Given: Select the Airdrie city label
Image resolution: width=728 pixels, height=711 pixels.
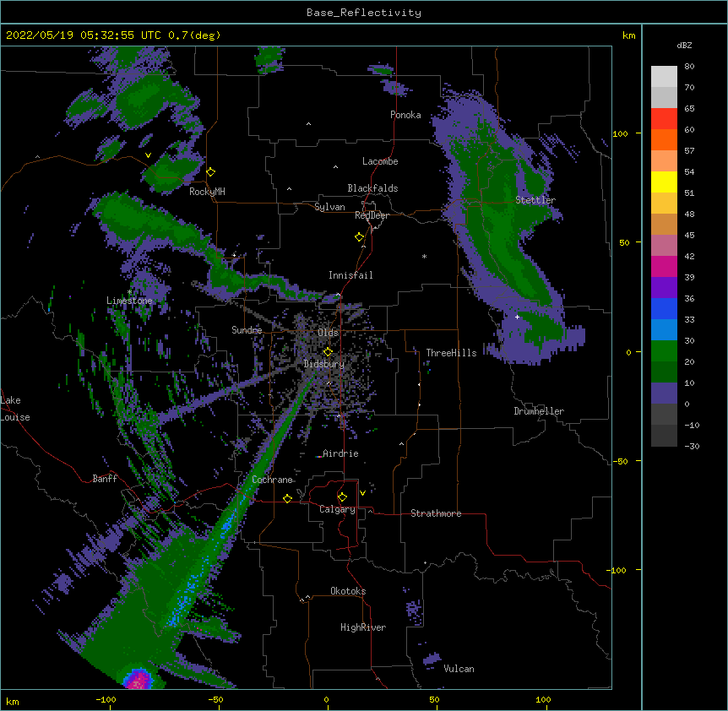Looking at the screenshot, I should [x=340, y=453].
